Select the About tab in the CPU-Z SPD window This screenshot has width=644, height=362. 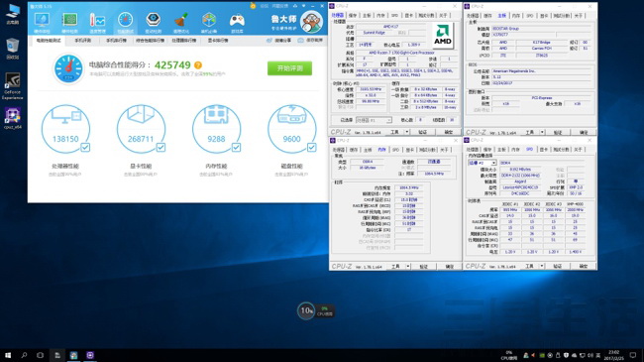point(579,150)
